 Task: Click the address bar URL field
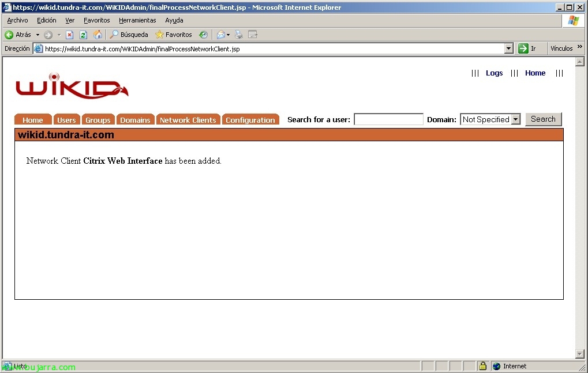273,48
